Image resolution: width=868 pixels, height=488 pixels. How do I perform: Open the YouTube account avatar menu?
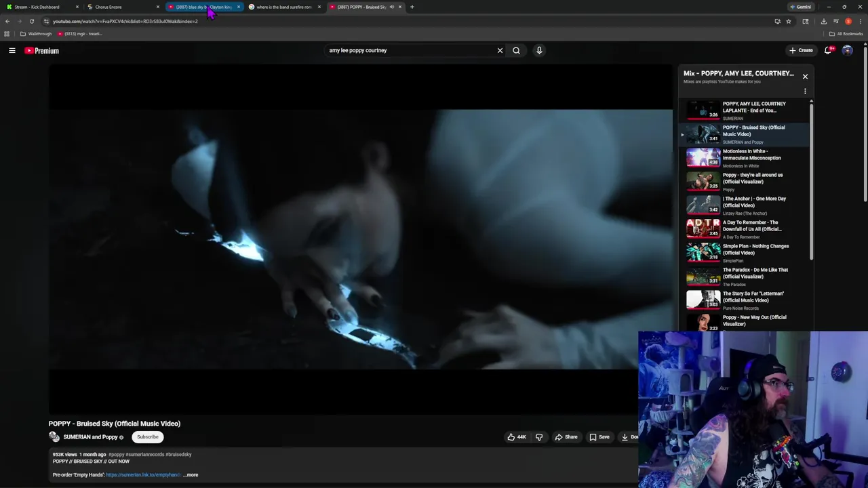pyautogui.click(x=847, y=50)
